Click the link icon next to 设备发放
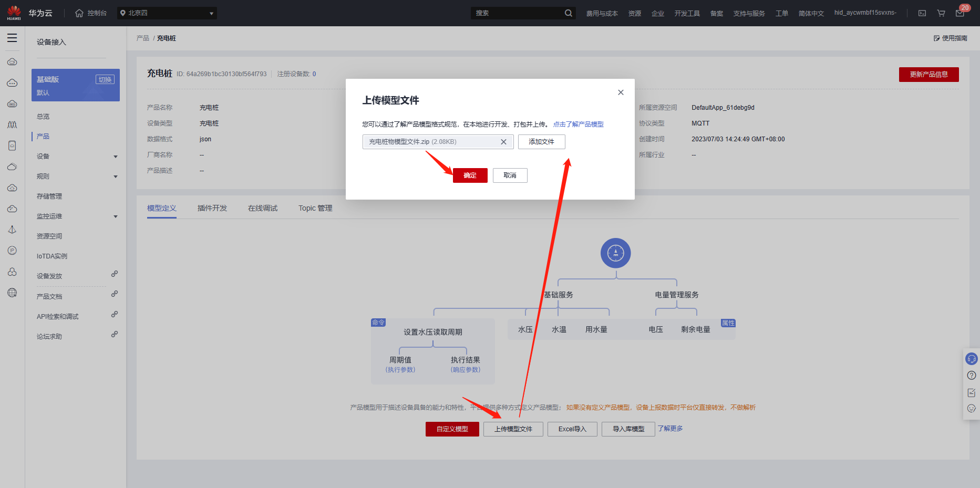Image resolution: width=980 pixels, height=488 pixels. click(x=115, y=274)
